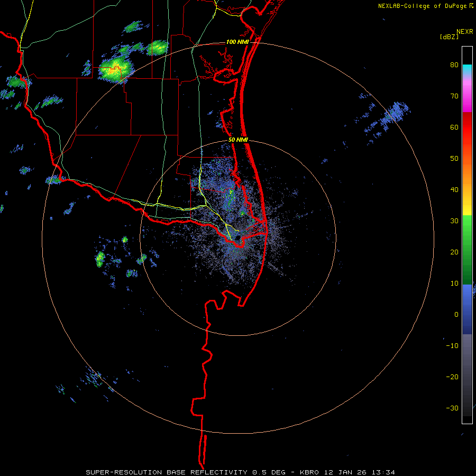The height and width of the screenshot is (476, 476).
Task: Click the 20 value on dBZ scale
Action: coord(454,252)
